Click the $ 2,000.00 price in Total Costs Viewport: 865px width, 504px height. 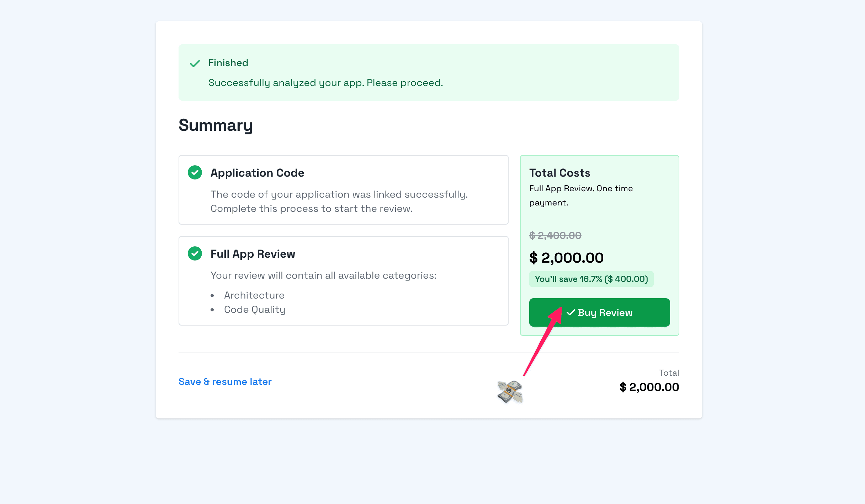tap(566, 258)
